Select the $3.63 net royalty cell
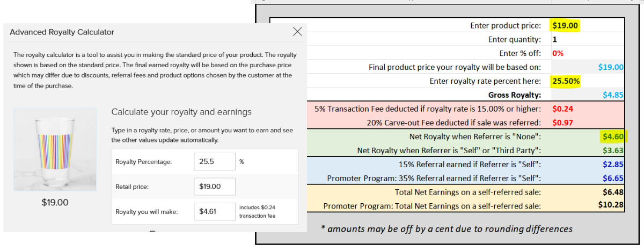The height and width of the screenshot is (250, 644). click(x=613, y=151)
